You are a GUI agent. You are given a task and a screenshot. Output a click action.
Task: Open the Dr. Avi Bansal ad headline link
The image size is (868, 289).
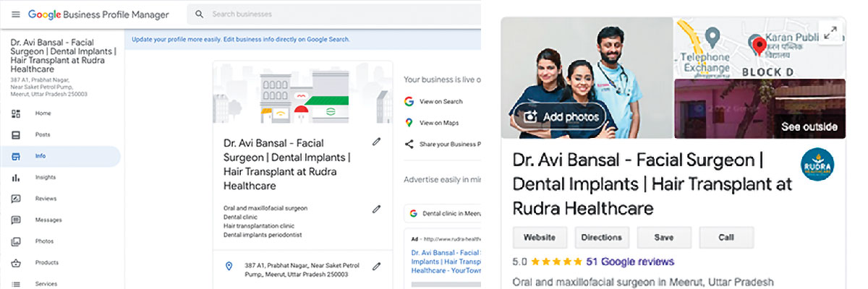pos(446,262)
